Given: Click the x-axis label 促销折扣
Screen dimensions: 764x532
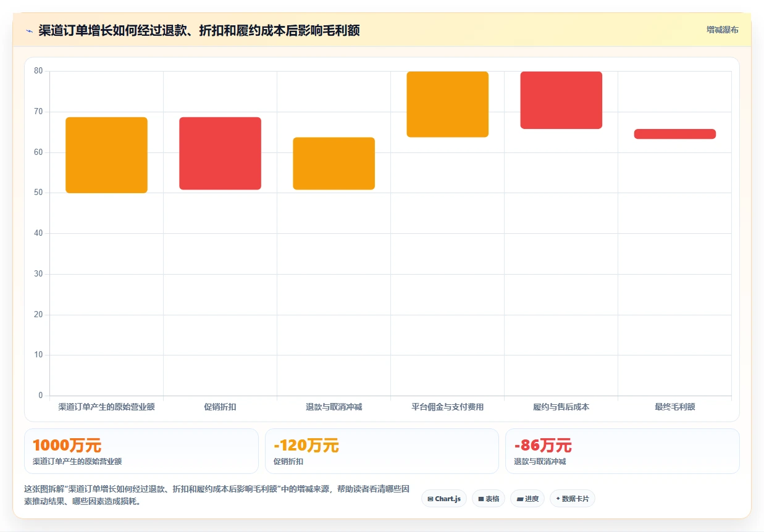Looking at the screenshot, I should click(x=220, y=407).
